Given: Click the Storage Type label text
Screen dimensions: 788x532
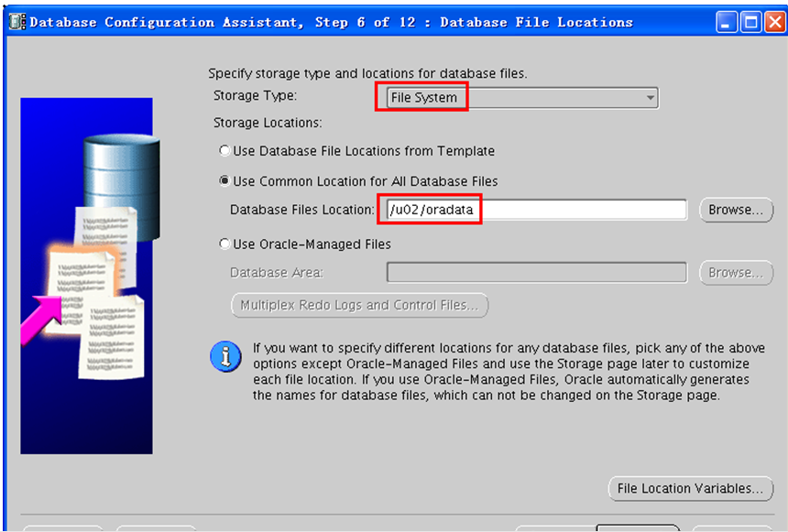Looking at the screenshot, I should click(x=256, y=95).
